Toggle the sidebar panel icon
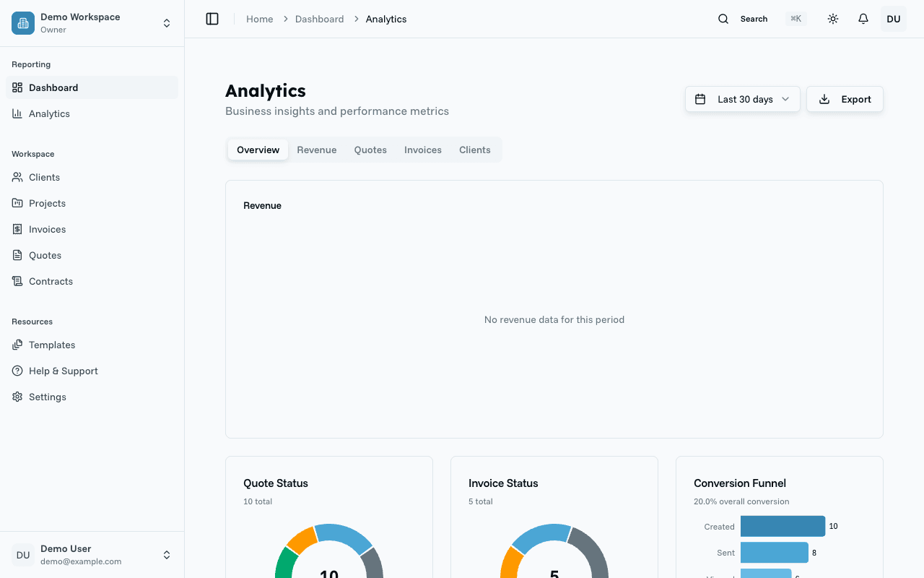The image size is (924, 578). tap(212, 19)
